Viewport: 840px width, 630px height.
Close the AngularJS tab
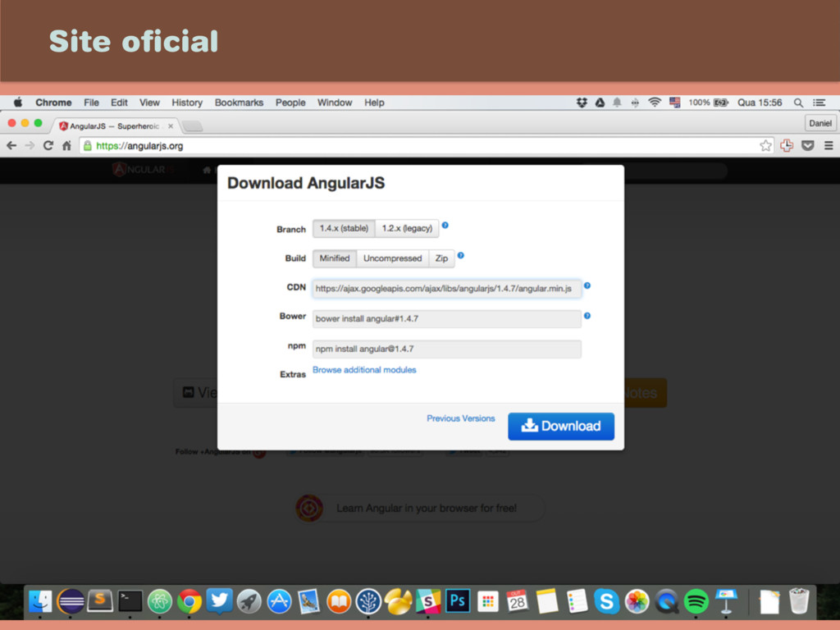(x=171, y=126)
